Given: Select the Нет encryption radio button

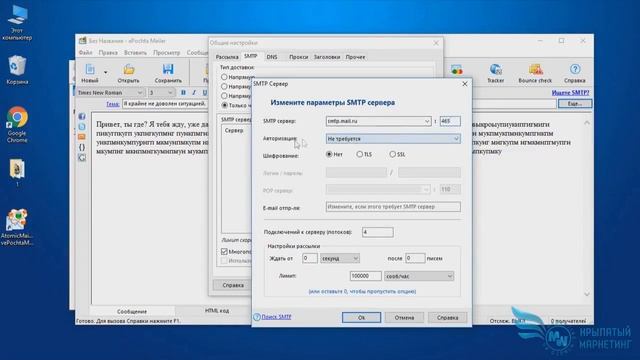Looking at the screenshot, I should [329, 154].
